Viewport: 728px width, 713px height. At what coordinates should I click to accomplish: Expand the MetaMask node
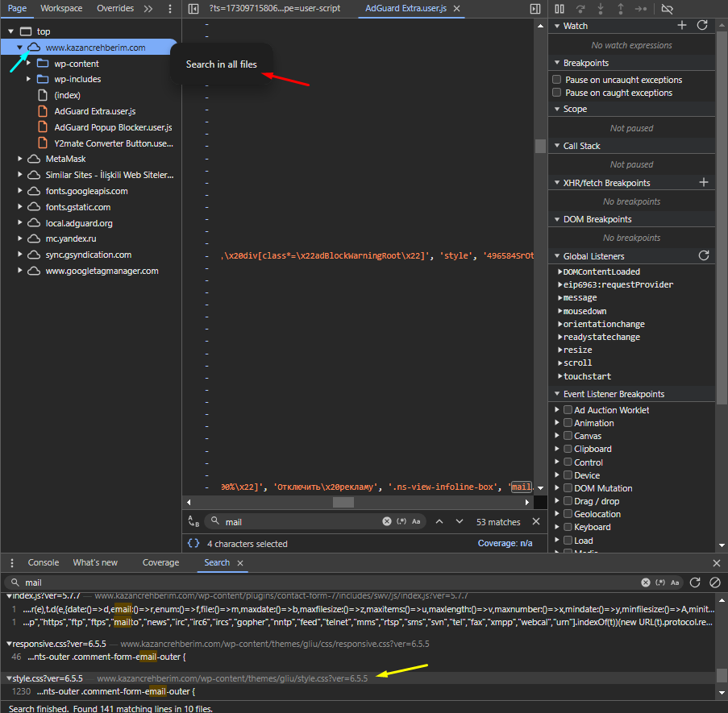(x=19, y=159)
